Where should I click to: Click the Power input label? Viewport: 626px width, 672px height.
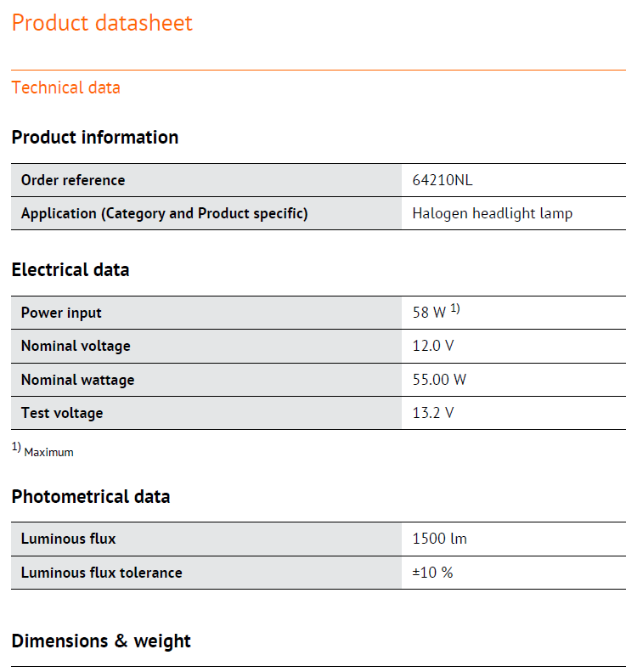[x=61, y=313]
